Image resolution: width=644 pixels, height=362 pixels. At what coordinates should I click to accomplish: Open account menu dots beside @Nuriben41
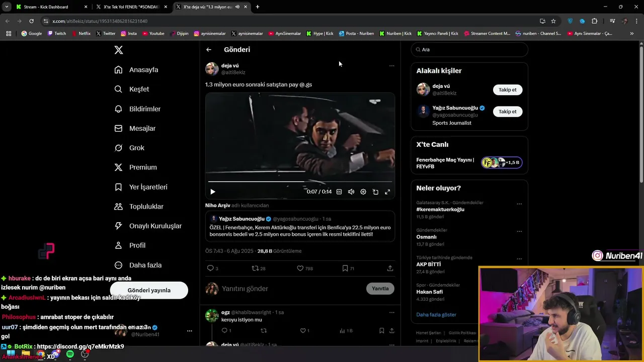tap(190, 331)
